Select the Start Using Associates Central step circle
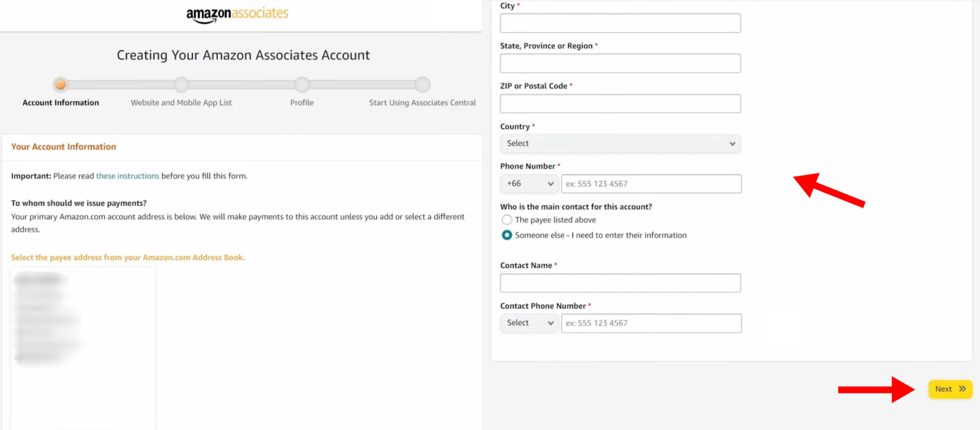This screenshot has width=980, height=430. click(x=423, y=85)
